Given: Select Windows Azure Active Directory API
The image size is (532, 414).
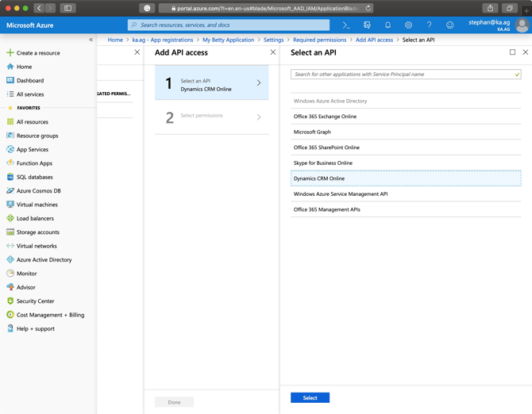Looking at the screenshot, I should coord(406,101).
